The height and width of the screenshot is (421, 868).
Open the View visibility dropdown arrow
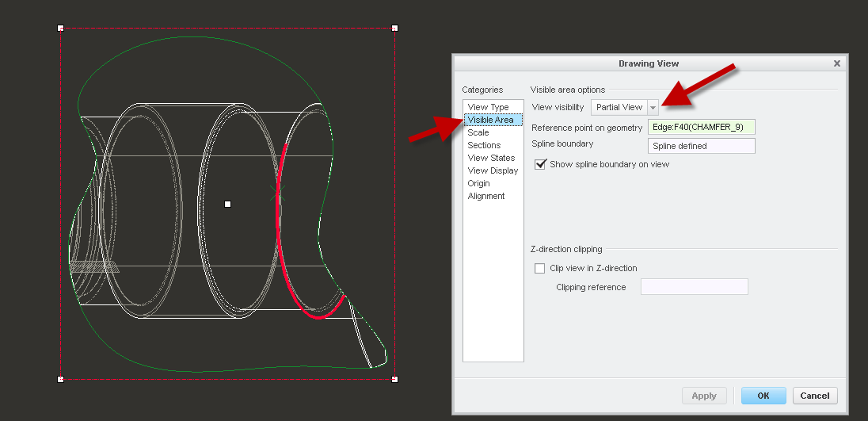653,108
